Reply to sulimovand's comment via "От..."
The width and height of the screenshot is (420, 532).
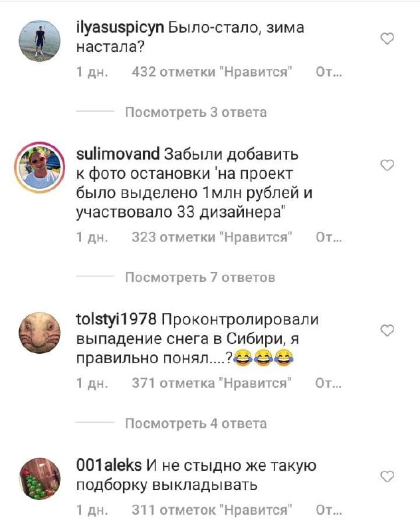point(328,237)
